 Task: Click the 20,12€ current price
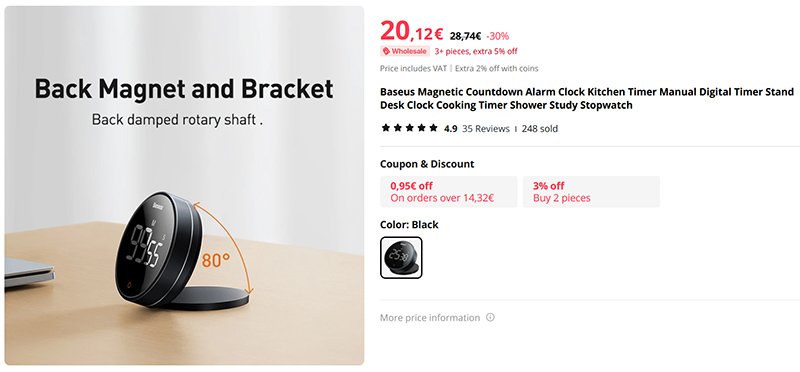pyautogui.click(x=412, y=32)
